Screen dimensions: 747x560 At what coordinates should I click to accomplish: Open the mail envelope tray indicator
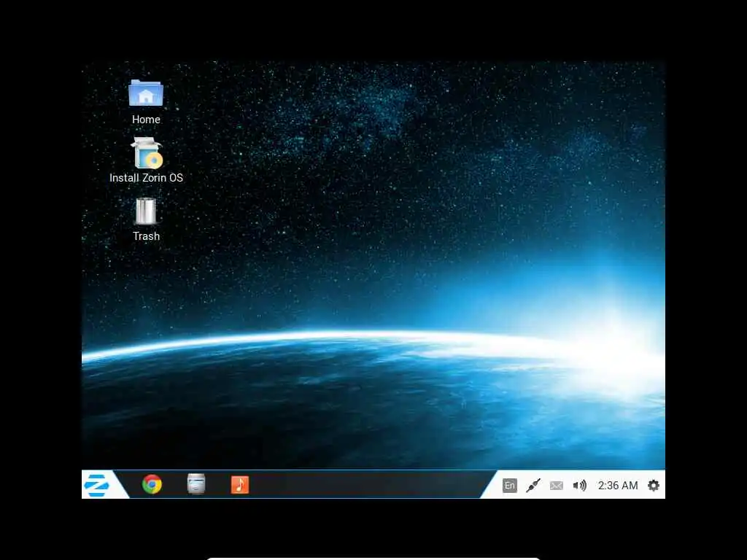click(557, 486)
